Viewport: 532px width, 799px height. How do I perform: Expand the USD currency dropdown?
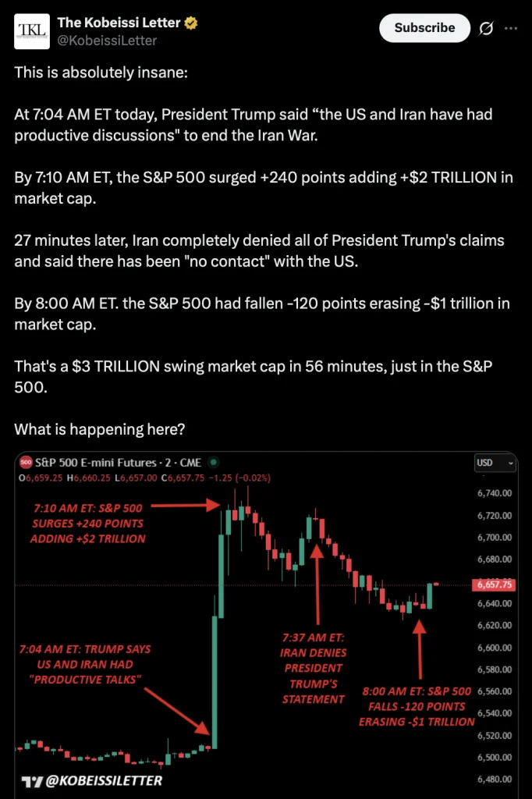[x=495, y=463]
